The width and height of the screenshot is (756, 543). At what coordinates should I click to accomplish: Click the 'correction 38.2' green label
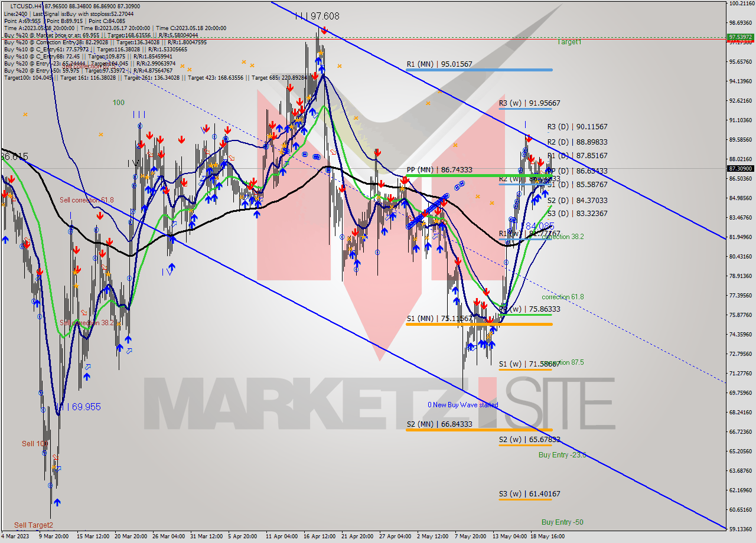click(563, 237)
